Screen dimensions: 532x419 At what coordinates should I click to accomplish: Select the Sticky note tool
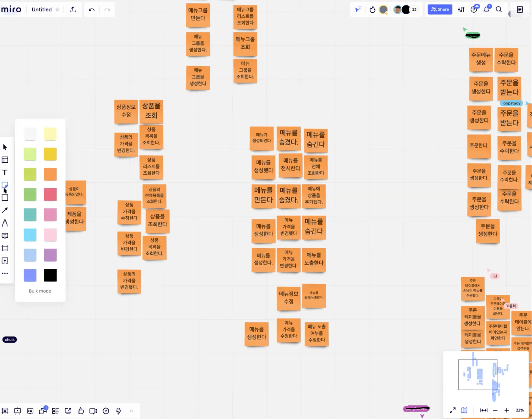5,185
